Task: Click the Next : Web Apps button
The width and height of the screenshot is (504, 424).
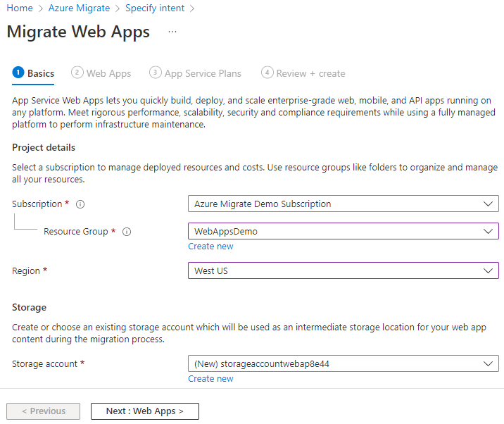Action: pos(145,411)
